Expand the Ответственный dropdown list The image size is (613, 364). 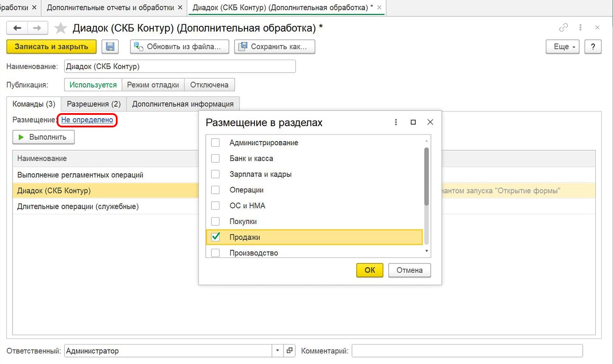pyautogui.click(x=278, y=351)
